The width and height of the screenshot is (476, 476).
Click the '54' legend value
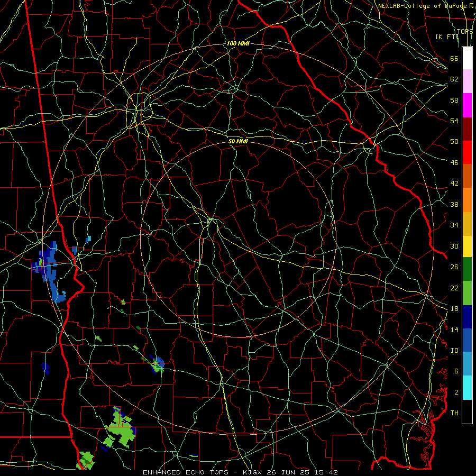pos(454,121)
